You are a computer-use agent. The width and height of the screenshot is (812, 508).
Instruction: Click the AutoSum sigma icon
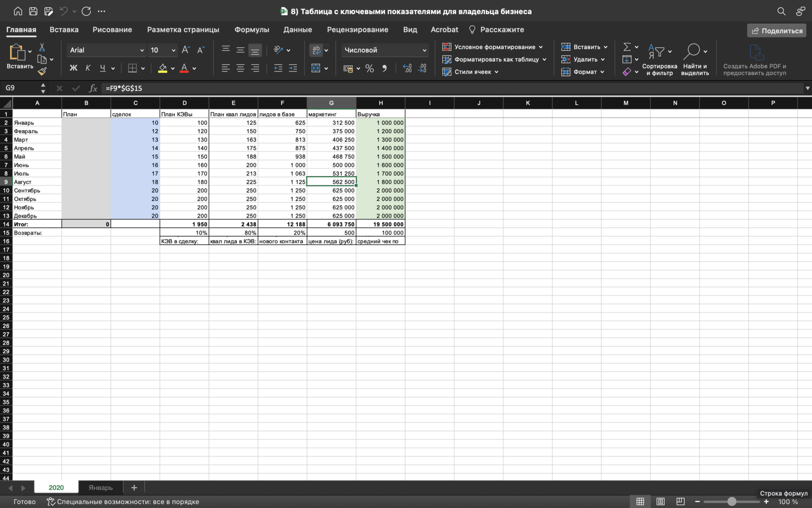pos(627,47)
